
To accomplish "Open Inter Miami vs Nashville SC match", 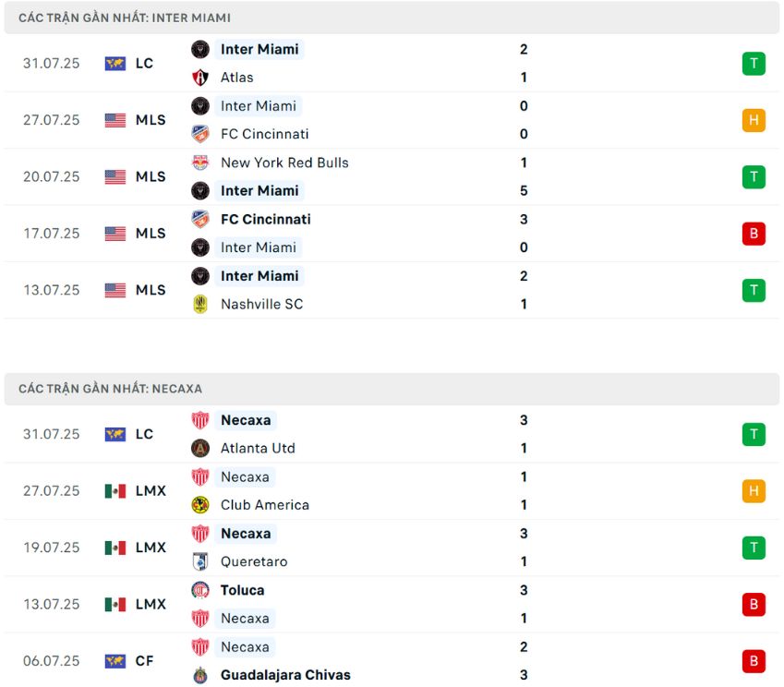I will [369, 290].
